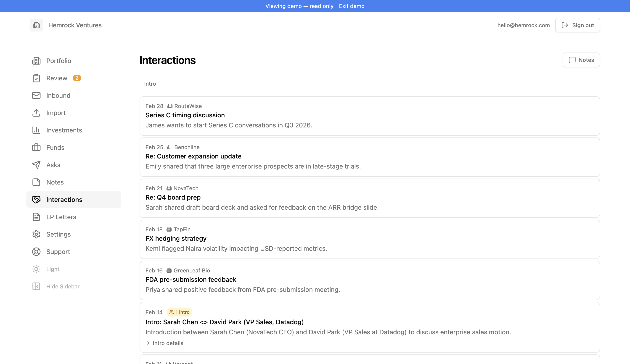
Task: Open Inbound via envelope icon
Action: click(36, 95)
